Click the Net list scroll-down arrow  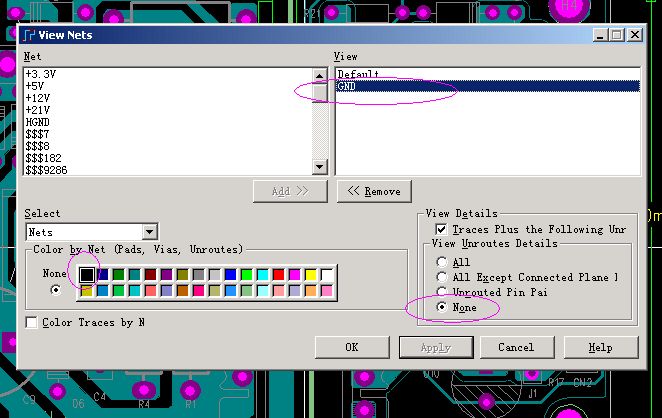(x=320, y=167)
